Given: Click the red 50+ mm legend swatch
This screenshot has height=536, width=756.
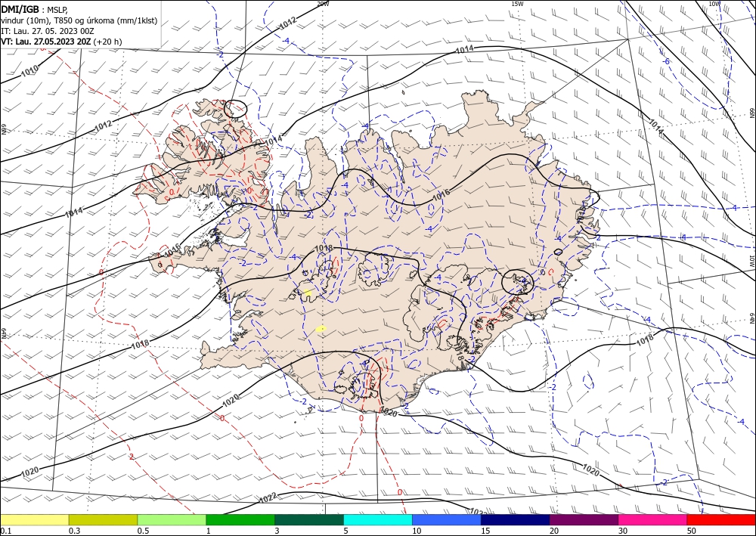Looking at the screenshot, I should click(x=721, y=519).
